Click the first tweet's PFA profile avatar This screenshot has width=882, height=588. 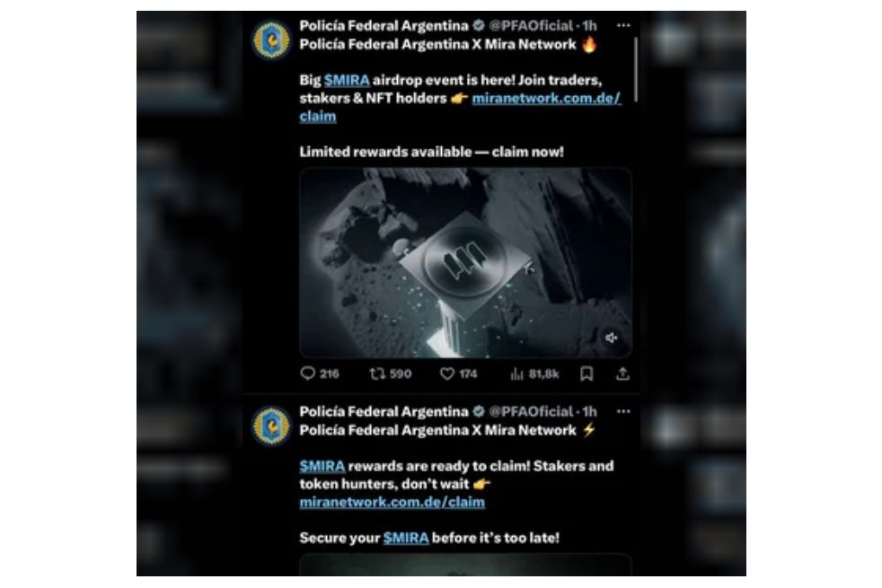point(271,39)
